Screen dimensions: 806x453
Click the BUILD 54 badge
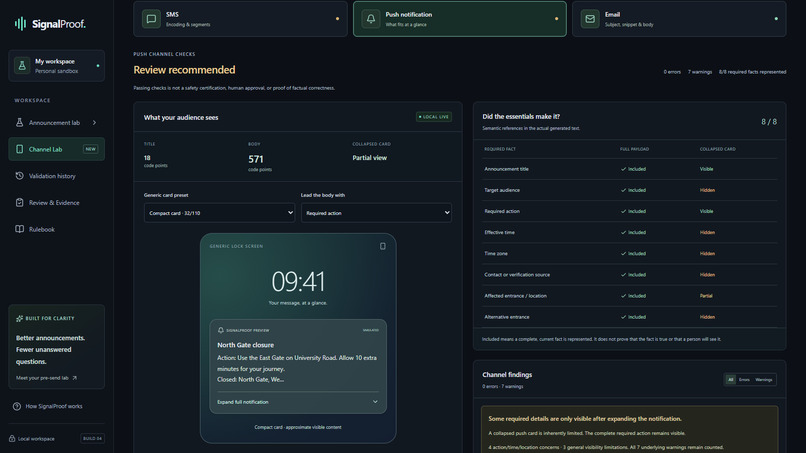coord(93,439)
